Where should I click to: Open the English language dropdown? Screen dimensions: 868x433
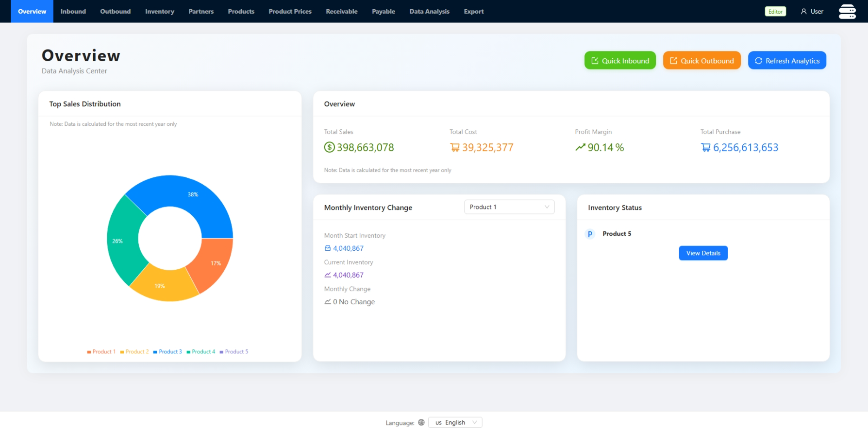point(455,423)
